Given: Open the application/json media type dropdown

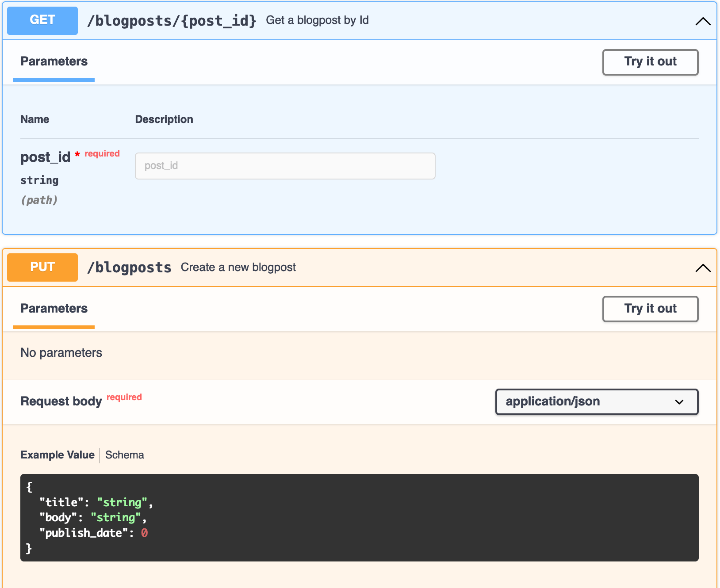Looking at the screenshot, I should (597, 402).
